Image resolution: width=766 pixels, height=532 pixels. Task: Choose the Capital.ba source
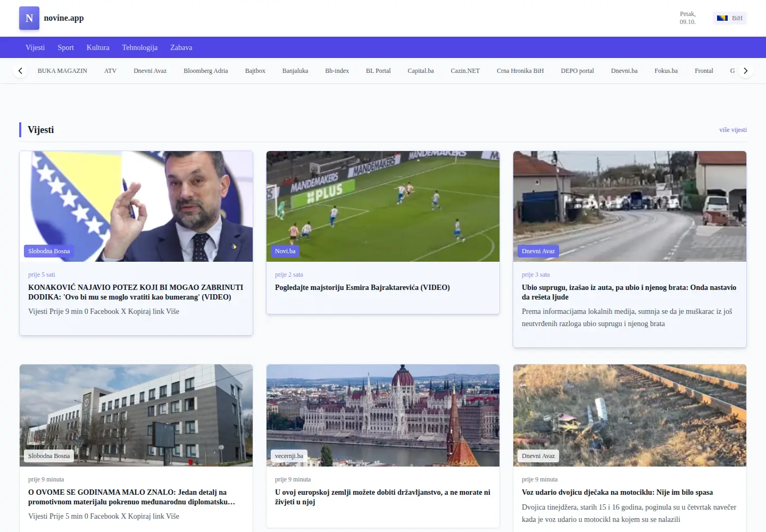click(x=421, y=71)
